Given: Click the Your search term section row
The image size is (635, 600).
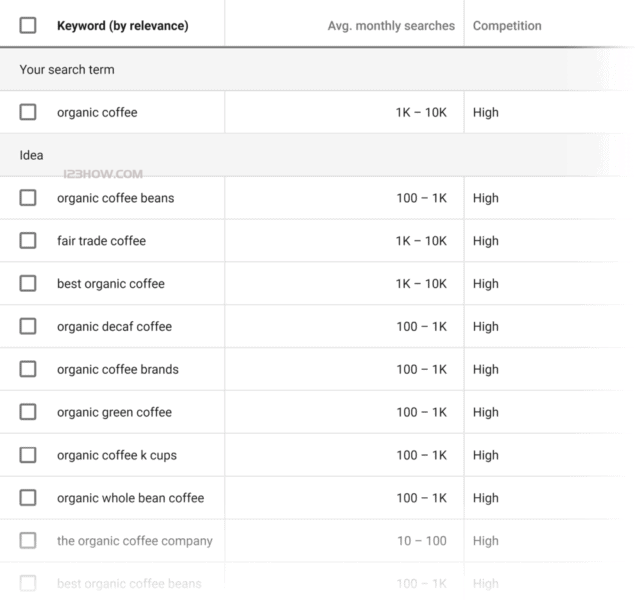Looking at the screenshot, I should pos(67,70).
